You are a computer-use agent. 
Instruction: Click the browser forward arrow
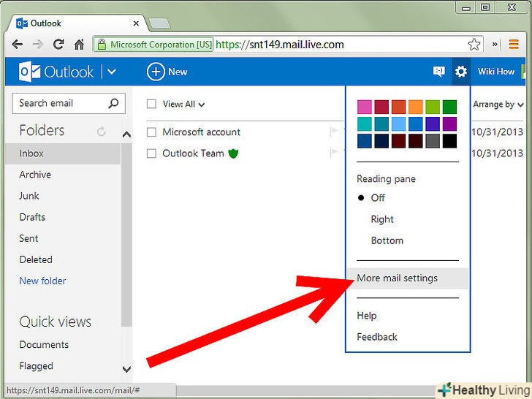click(38, 44)
